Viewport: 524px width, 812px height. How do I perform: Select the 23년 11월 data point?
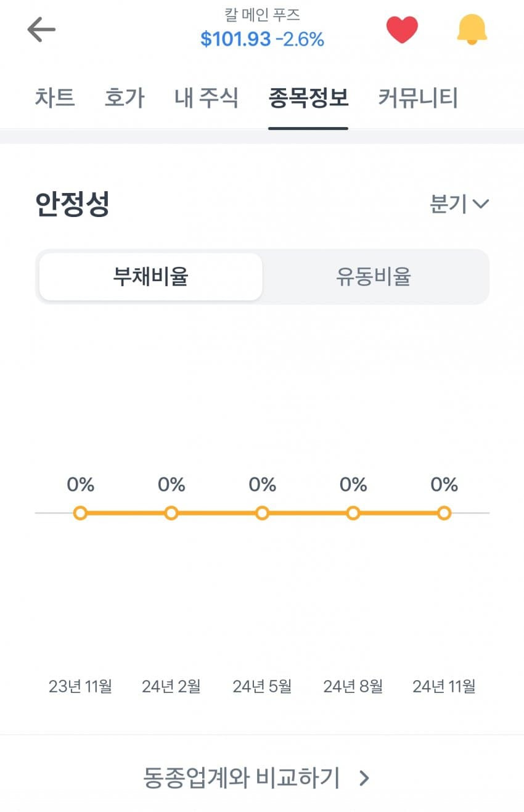pyautogui.click(x=80, y=513)
